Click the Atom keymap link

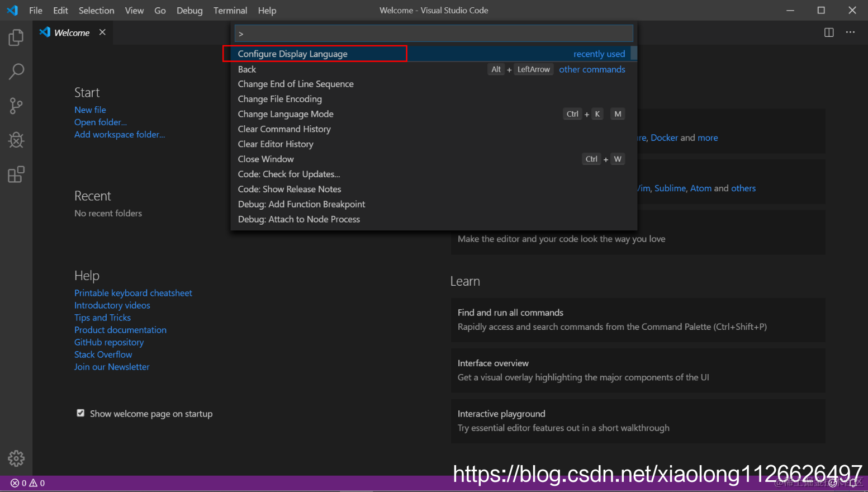[701, 188]
